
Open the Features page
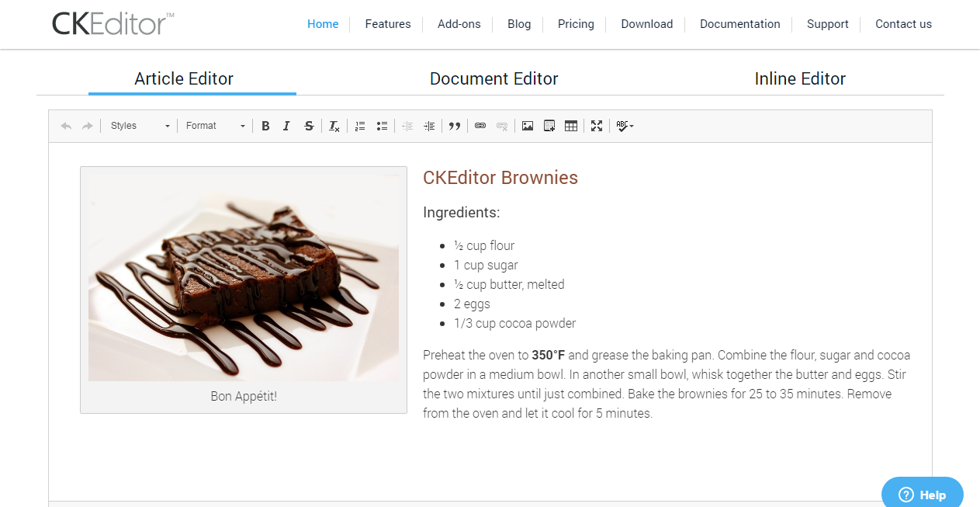pyautogui.click(x=388, y=24)
